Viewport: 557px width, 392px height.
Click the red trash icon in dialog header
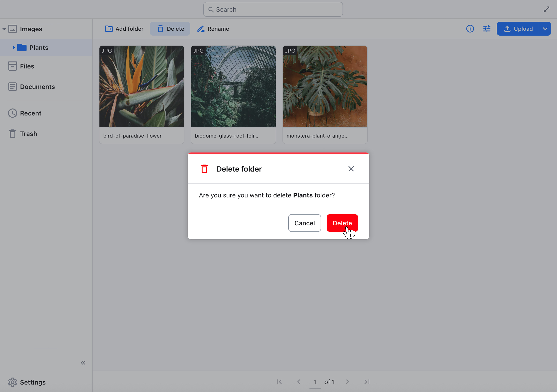click(x=204, y=169)
